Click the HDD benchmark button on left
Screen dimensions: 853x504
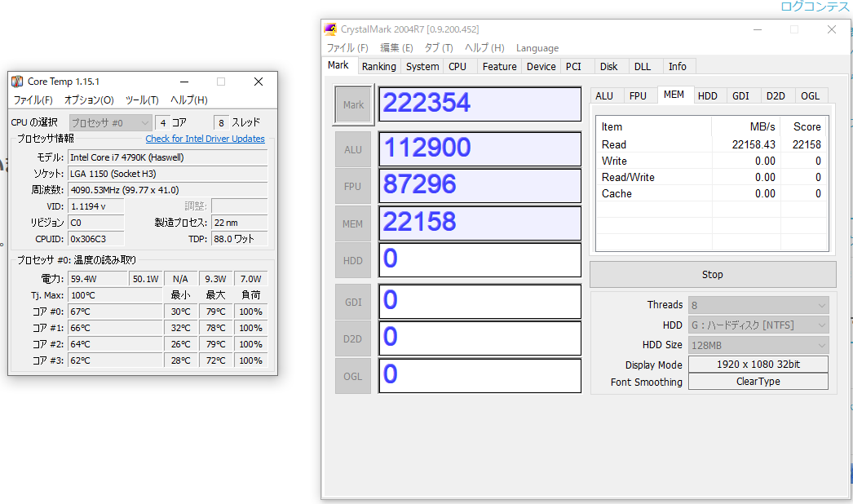pyautogui.click(x=353, y=261)
